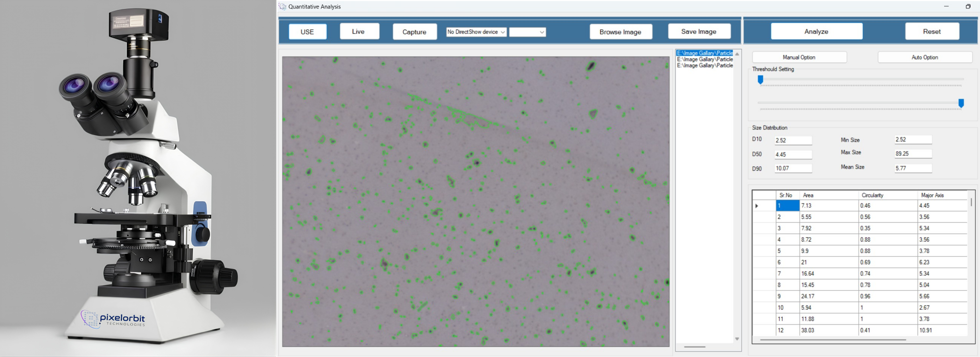
Task: Expand the empty dropdown next to the device selector
Action: [x=527, y=32]
